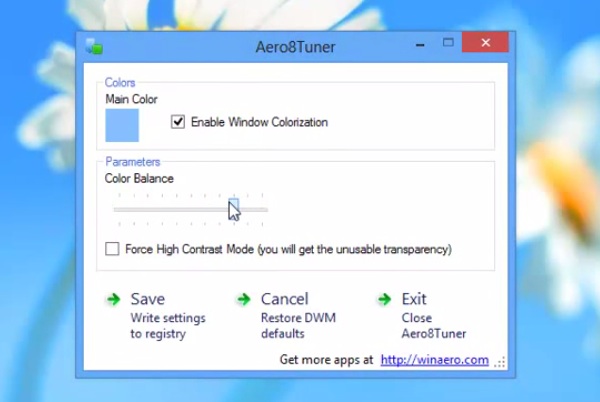Click the resize grip in bottom corner
This screenshot has height=402, width=600.
(500, 362)
